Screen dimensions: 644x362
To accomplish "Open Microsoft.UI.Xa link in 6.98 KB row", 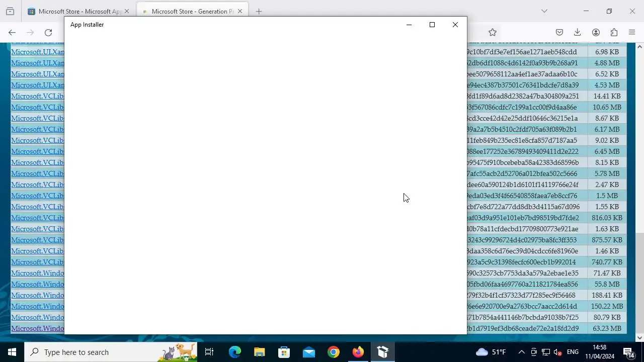I will 38,52.
